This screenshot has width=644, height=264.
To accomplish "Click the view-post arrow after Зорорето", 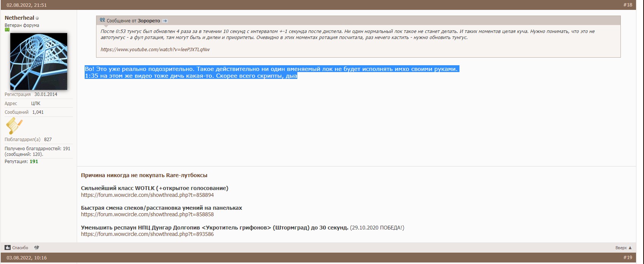I will [x=165, y=21].
